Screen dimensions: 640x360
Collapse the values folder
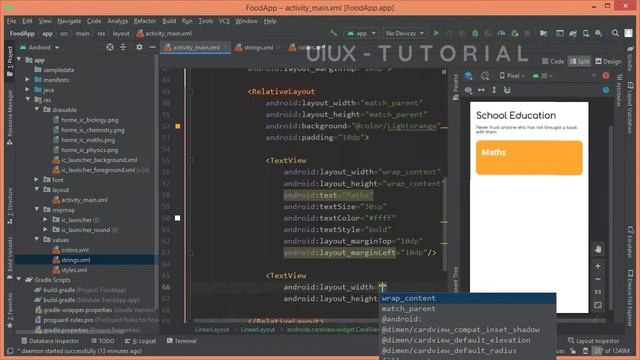coord(37,240)
